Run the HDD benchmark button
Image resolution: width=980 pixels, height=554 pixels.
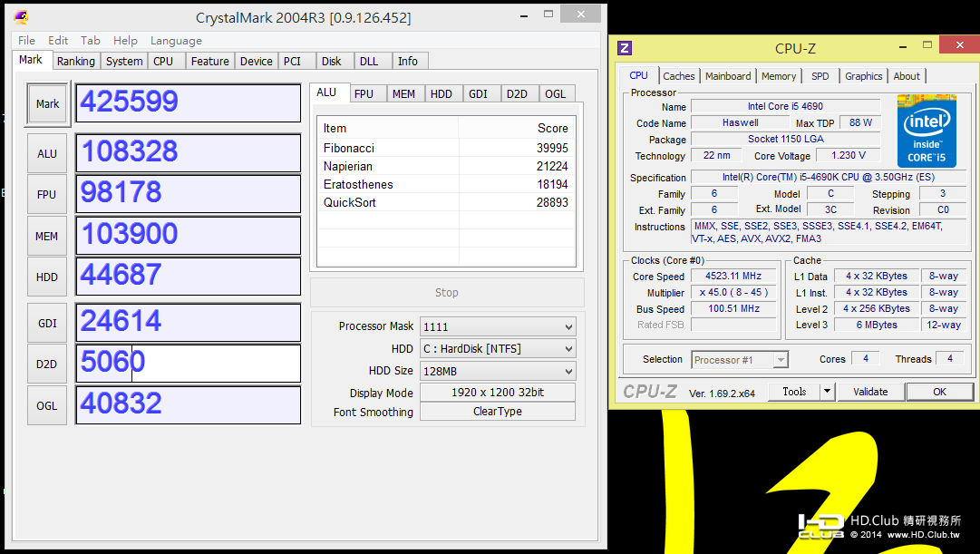click(x=47, y=277)
